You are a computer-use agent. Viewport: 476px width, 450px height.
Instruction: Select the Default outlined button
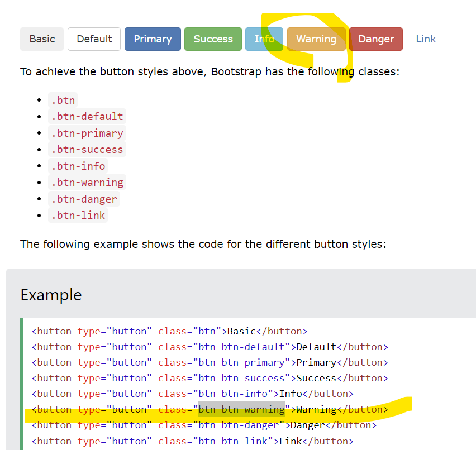click(94, 39)
